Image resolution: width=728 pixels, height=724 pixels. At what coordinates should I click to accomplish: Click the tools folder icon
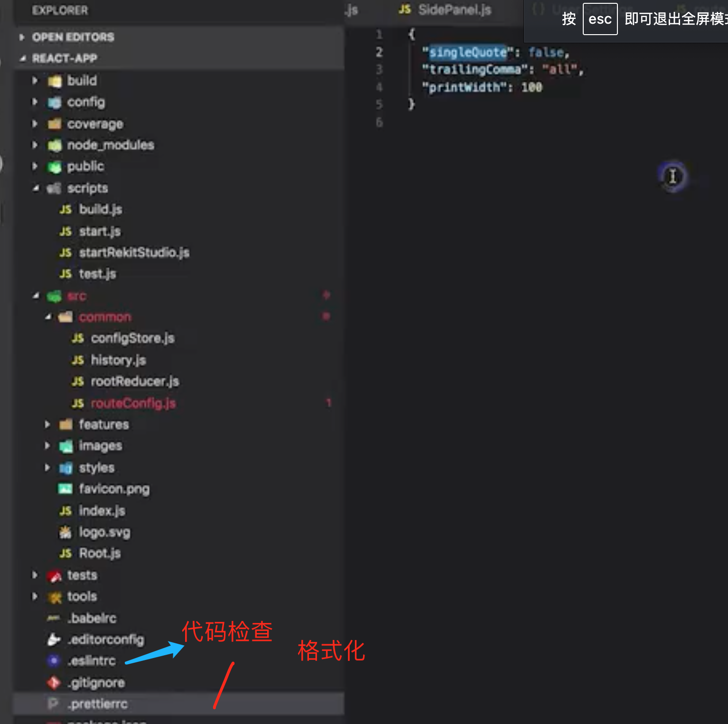[55, 597]
